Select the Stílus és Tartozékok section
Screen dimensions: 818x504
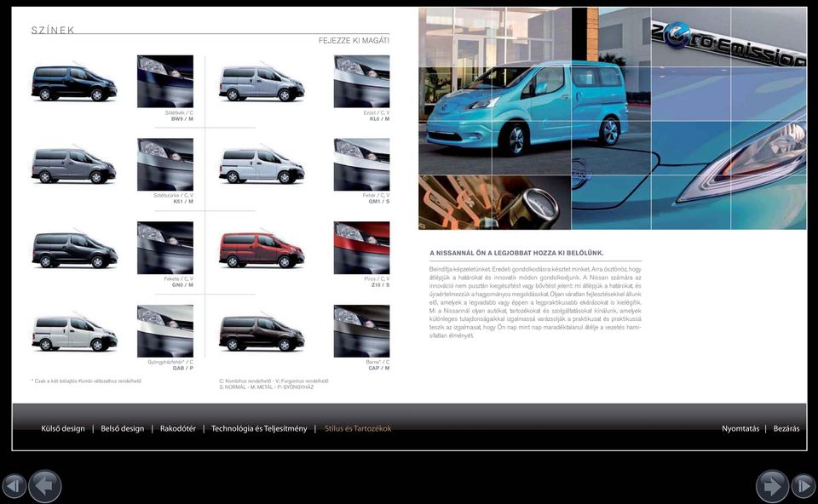pos(358,428)
